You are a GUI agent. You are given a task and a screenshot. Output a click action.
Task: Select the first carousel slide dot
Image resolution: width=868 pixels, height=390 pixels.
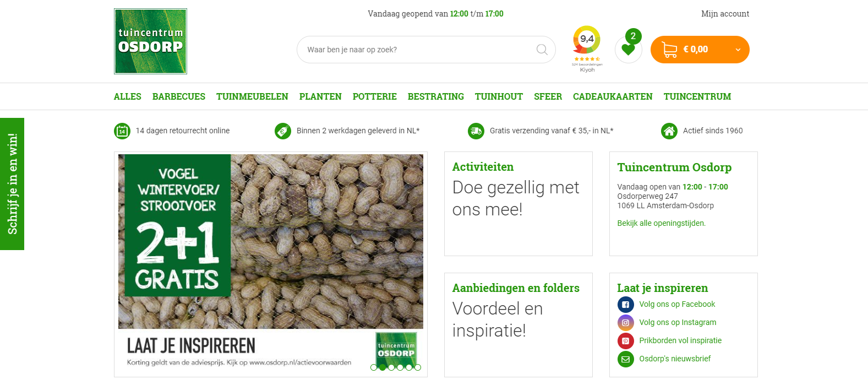click(374, 367)
